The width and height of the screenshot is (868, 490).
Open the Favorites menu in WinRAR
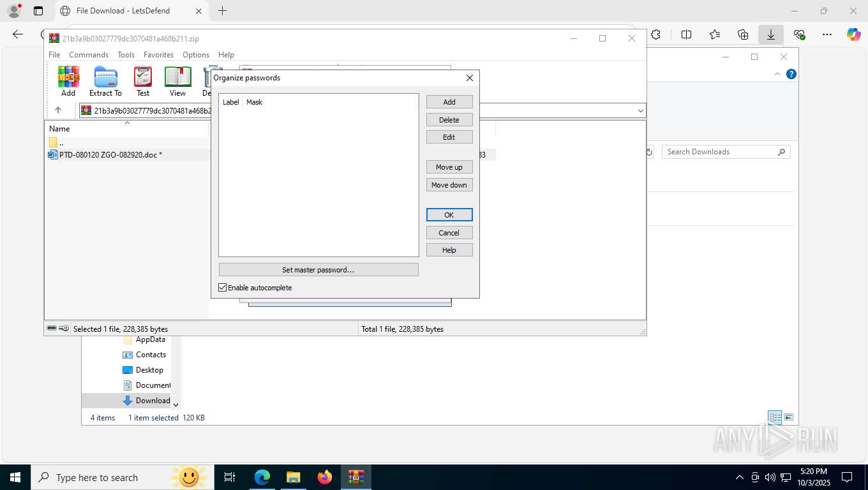[158, 55]
